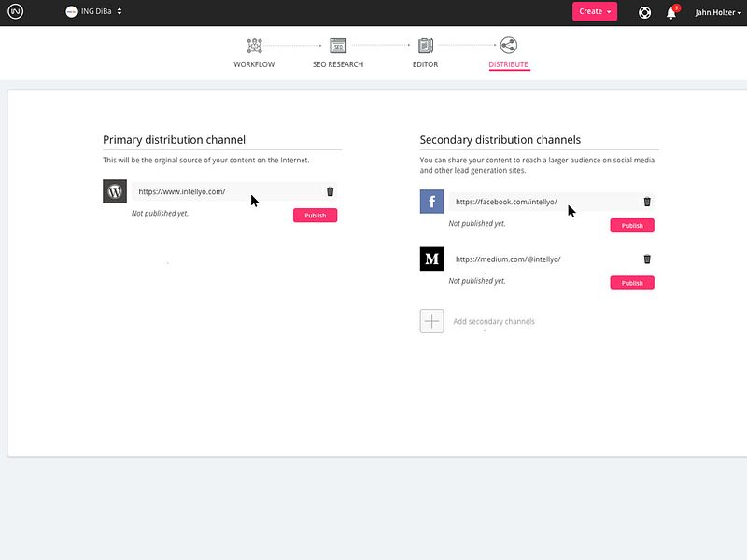Viewport: 747px width, 560px height.
Task: Open the ING DiBa workspace switcher
Action: click(94, 11)
